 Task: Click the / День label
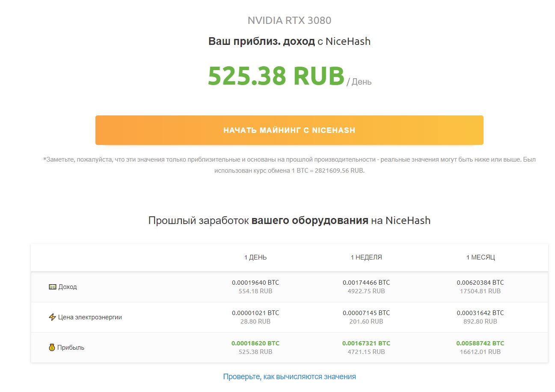359,82
